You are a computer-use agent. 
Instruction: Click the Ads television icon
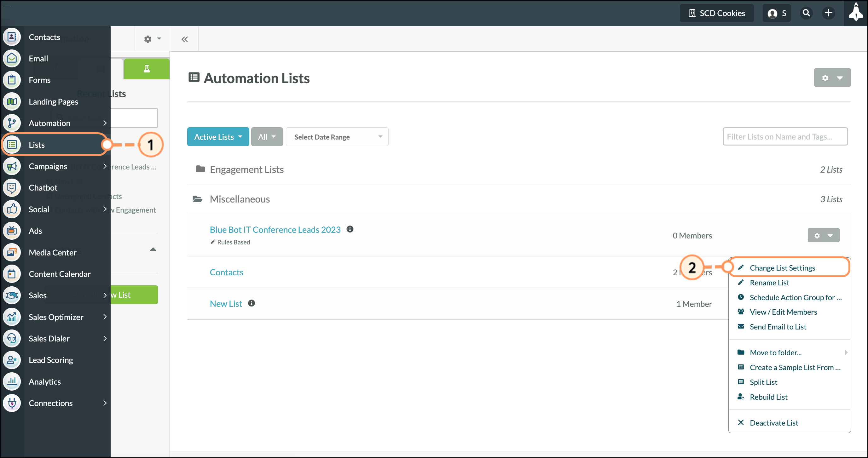tap(12, 231)
